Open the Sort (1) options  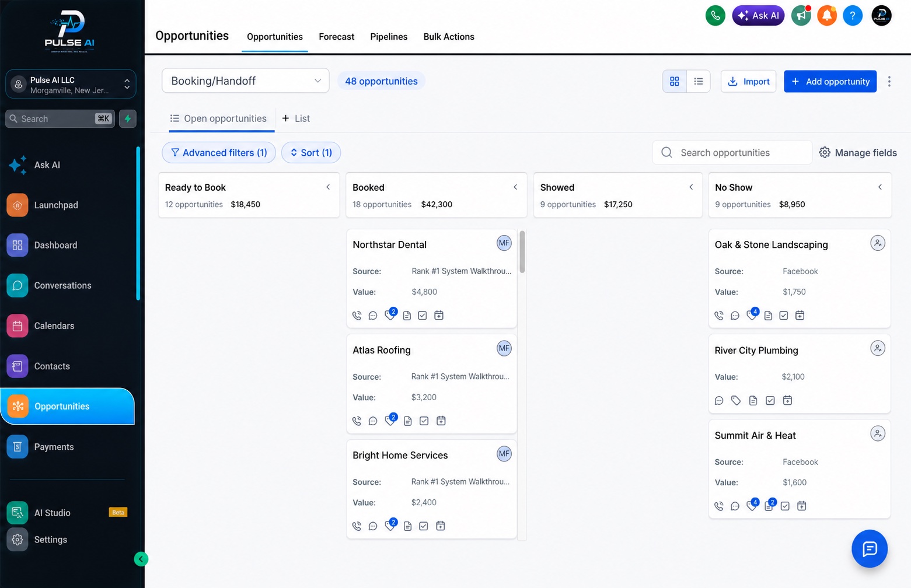pos(311,153)
